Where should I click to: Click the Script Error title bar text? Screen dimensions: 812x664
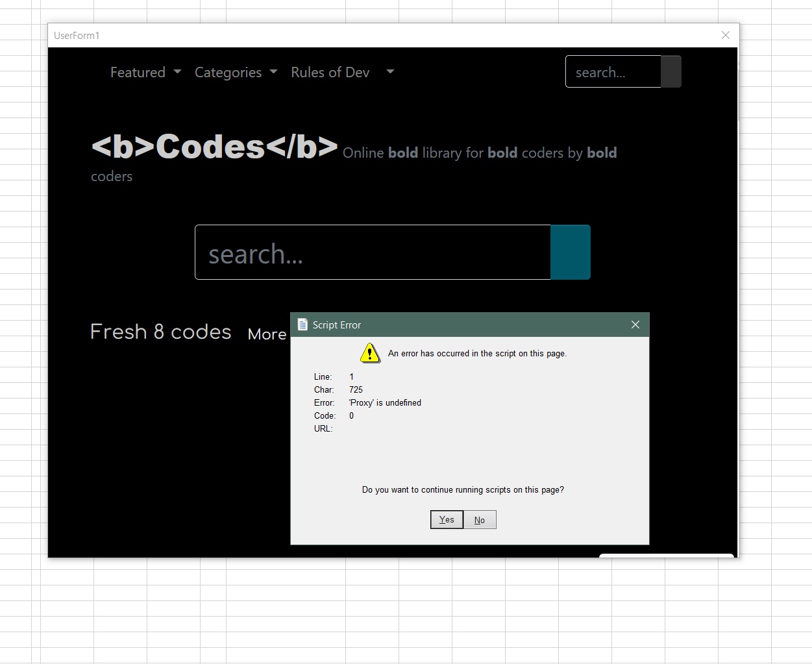[x=336, y=325]
